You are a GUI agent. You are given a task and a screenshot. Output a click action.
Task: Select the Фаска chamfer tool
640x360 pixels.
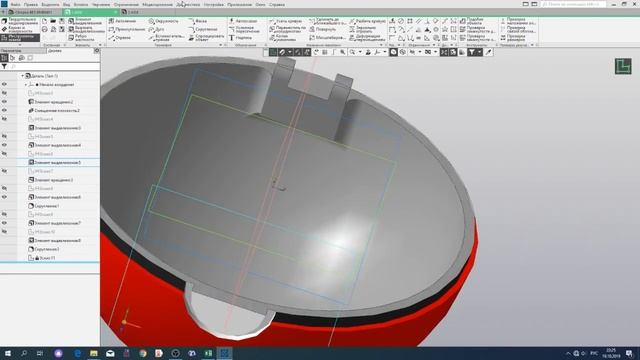[x=198, y=21]
